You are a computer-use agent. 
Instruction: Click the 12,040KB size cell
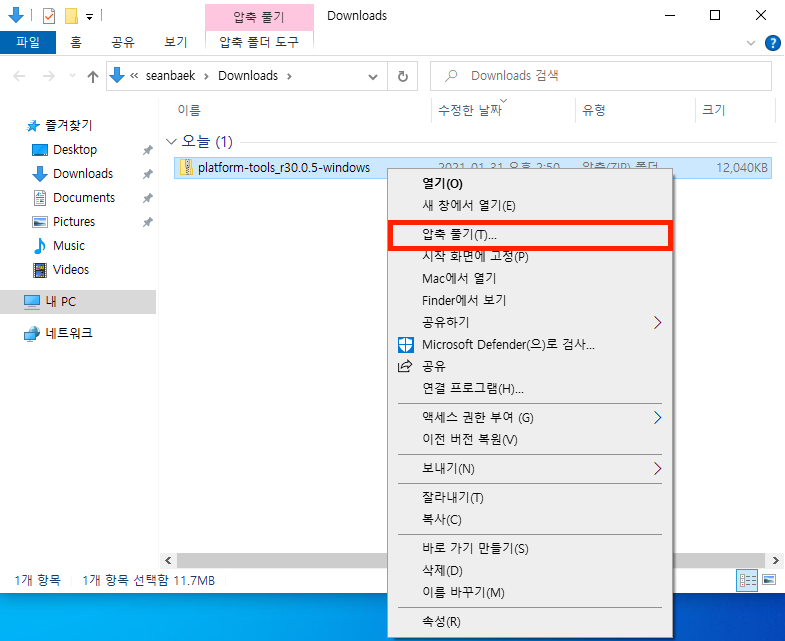pos(741,168)
